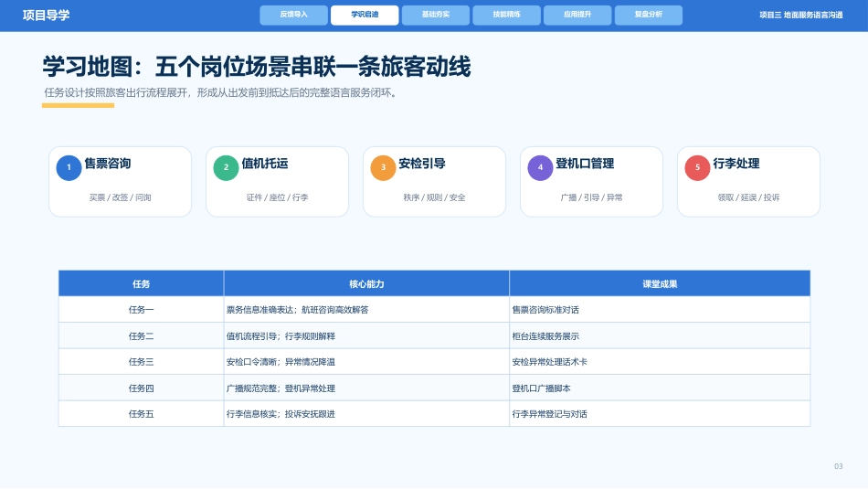Click the 学习地图 slide title

click(x=257, y=67)
